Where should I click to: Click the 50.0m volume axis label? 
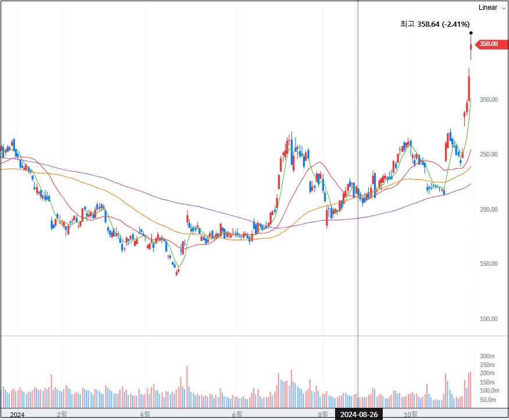click(x=488, y=400)
